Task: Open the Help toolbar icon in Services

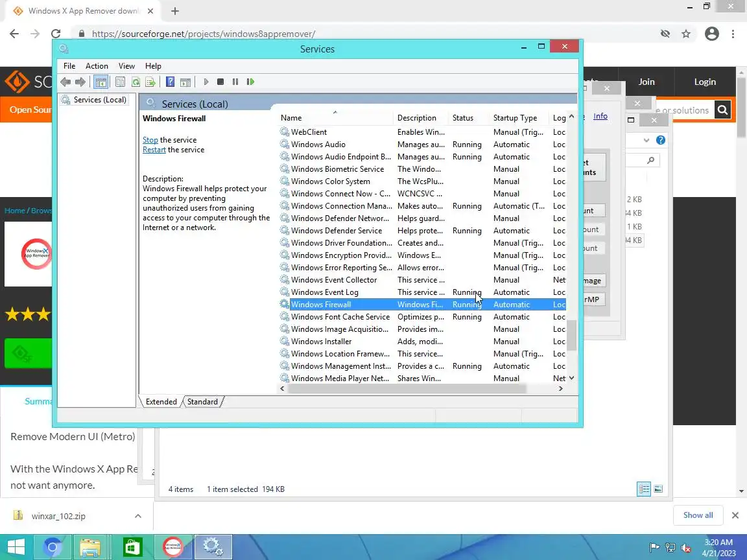Action: 170,82
